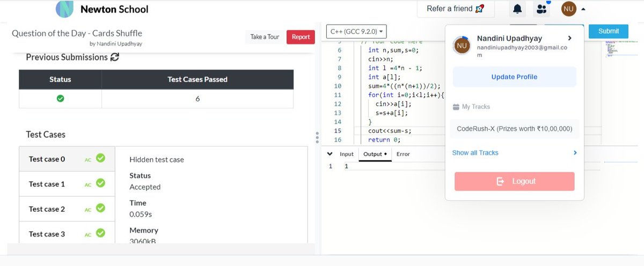The height and width of the screenshot is (266, 644).
Task: Click the 'Accepted' status text
Action: [145, 187]
